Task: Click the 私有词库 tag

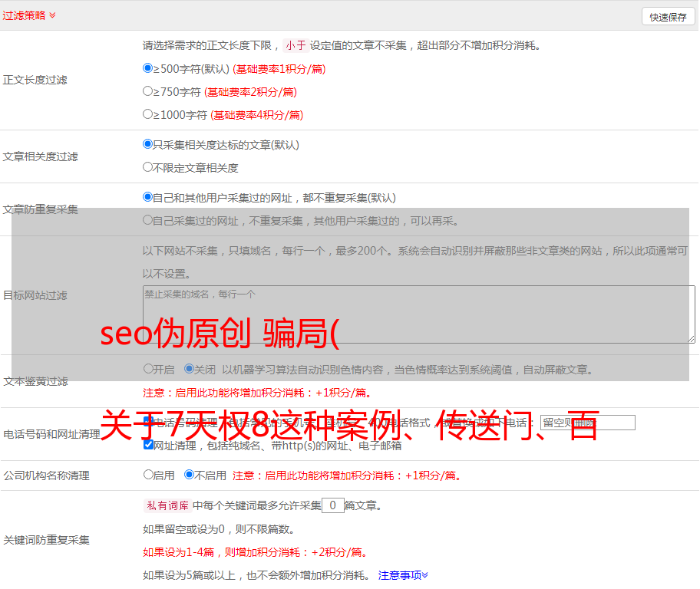Action: point(168,505)
